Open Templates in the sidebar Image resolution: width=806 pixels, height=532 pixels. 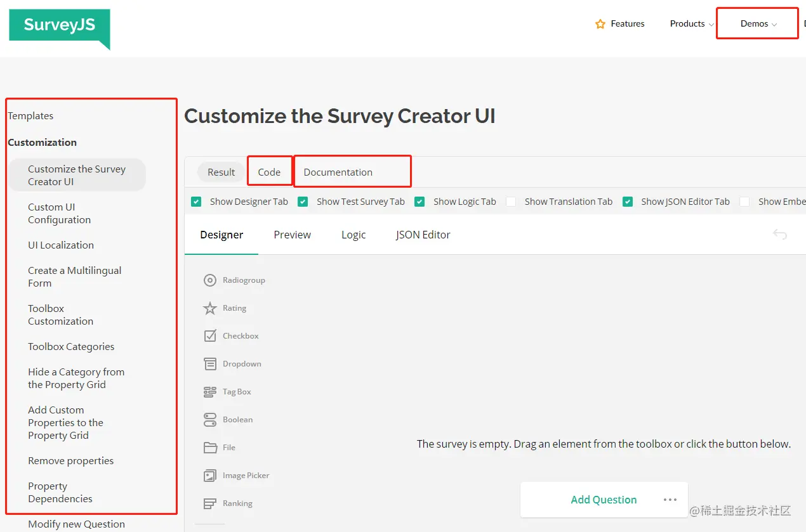click(x=30, y=116)
